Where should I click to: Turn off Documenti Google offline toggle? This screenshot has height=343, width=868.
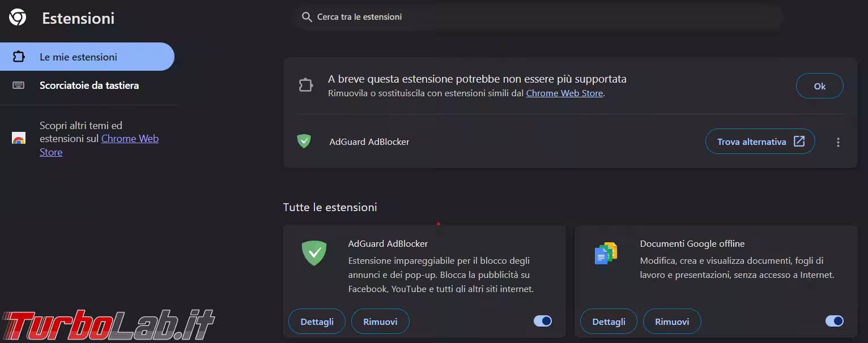pos(835,321)
